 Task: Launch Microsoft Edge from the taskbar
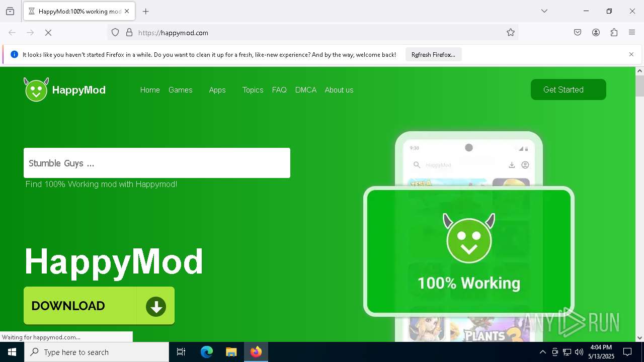coord(207,352)
